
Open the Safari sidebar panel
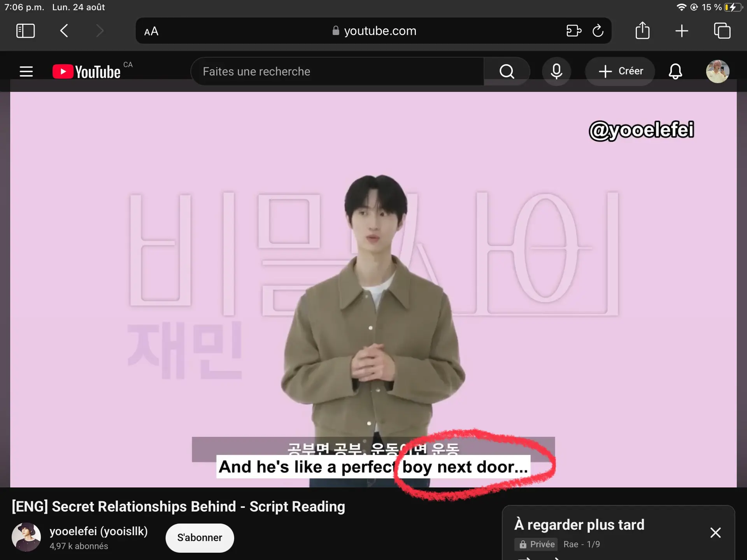coord(26,31)
